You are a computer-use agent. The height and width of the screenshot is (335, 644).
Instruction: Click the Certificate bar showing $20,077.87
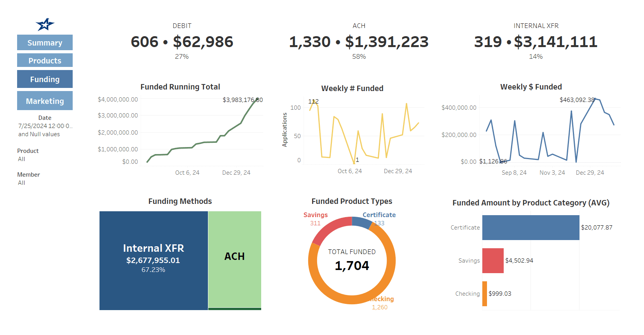pos(531,227)
